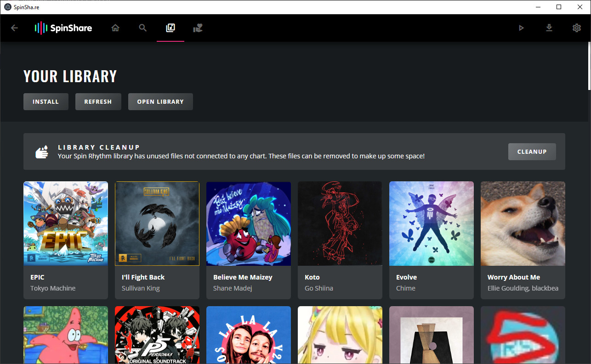Viewport: 591px width, 364px height.
Task: Open the La La La chart thumbnail
Action: [249, 335]
